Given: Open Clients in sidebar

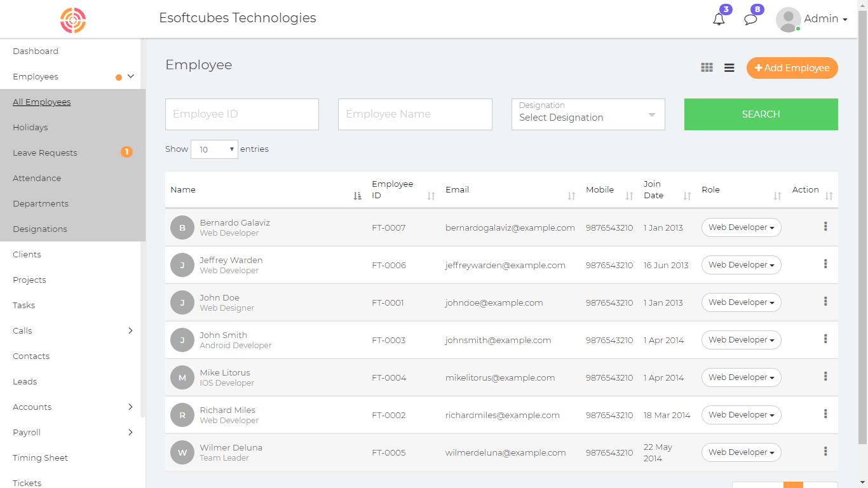Looking at the screenshot, I should tap(27, 254).
